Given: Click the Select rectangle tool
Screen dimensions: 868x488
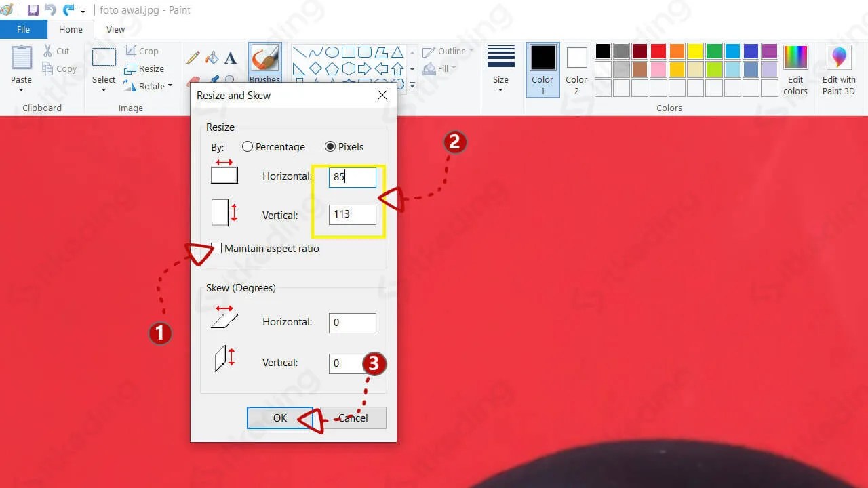Looking at the screenshot, I should click(x=104, y=58).
